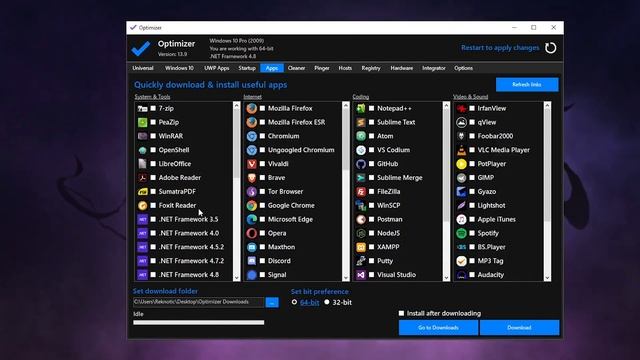
Task: Click the Brave browser icon
Action: tap(252, 178)
